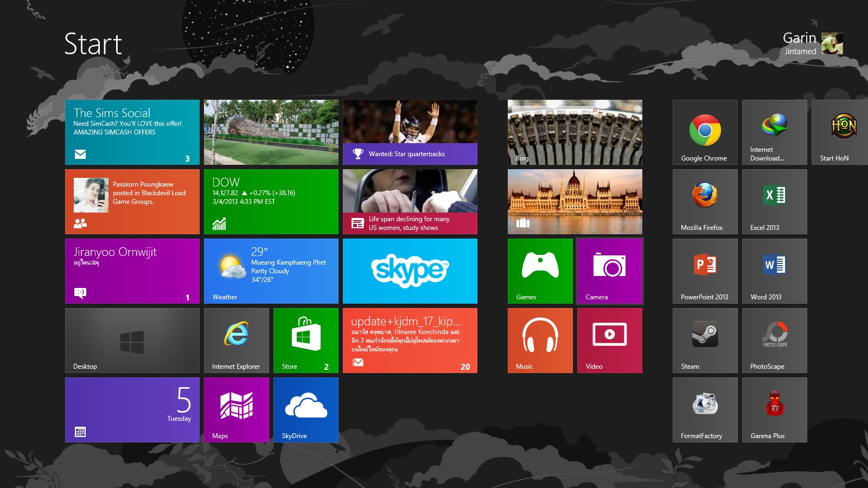Open the Store tile

pos(306,341)
